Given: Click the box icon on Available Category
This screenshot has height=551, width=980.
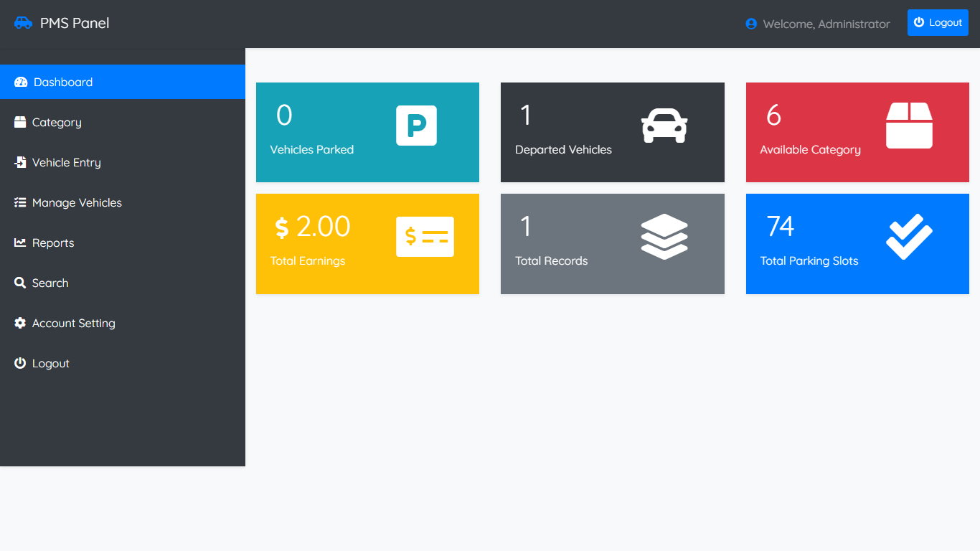Looking at the screenshot, I should coord(909,126).
